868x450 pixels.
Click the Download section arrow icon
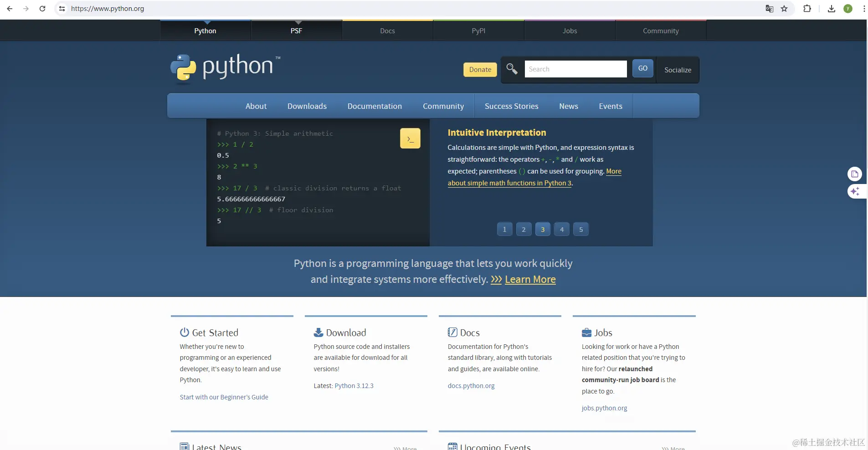click(x=318, y=332)
